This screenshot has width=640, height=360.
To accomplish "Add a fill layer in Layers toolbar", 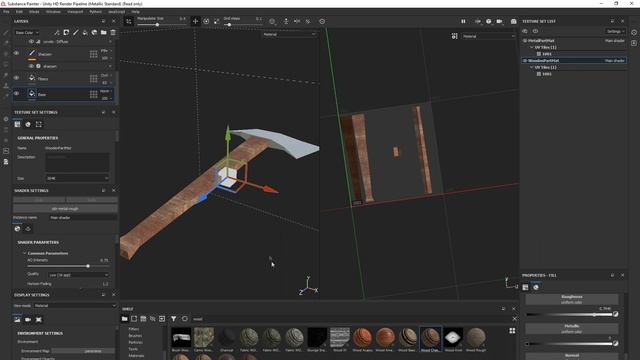I will click(85, 32).
